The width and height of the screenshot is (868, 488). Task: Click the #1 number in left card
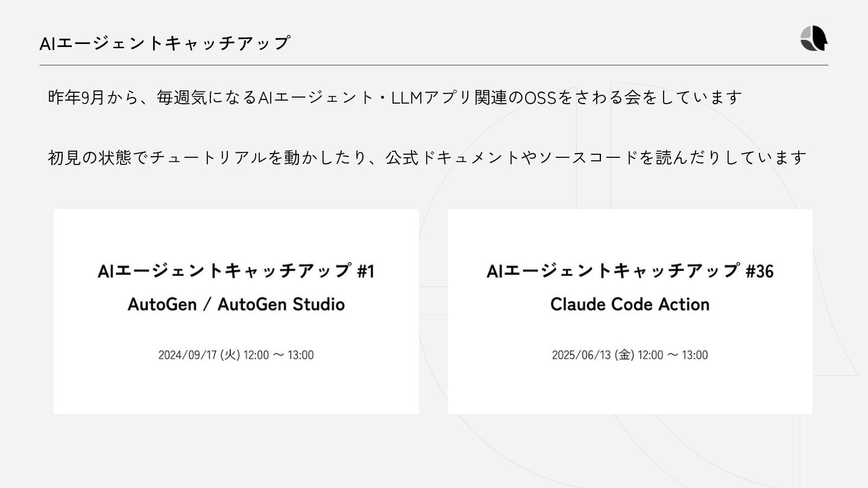[x=366, y=272]
